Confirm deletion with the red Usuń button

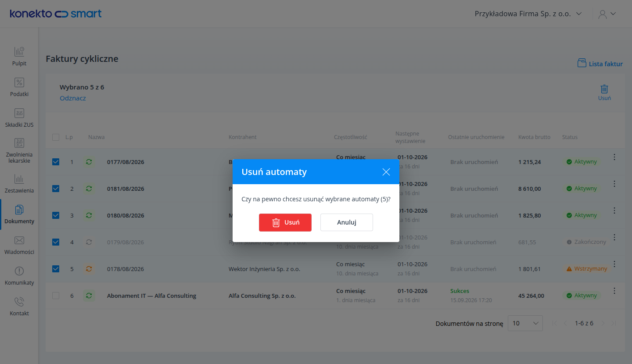[x=285, y=222]
